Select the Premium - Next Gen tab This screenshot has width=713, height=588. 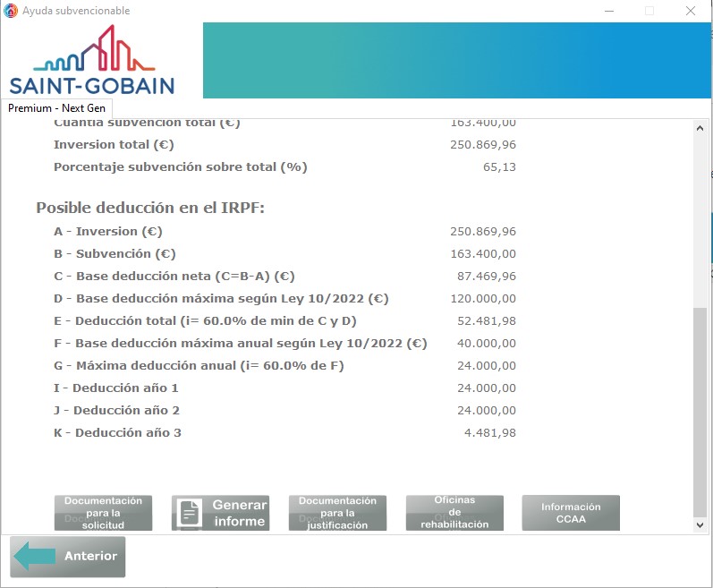point(56,108)
